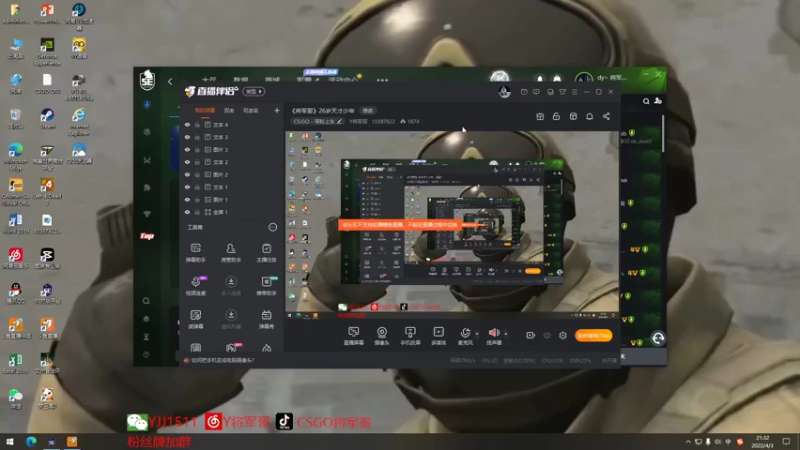Go back in the 5E client window
Screen dimensions: 800x450
(170, 82)
